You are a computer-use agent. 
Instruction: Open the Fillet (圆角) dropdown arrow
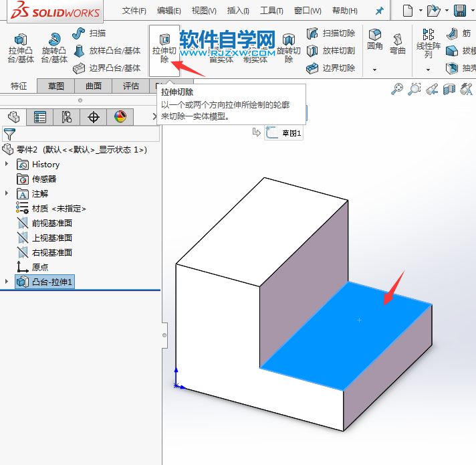pyautogui.click(x=374, y=70)
